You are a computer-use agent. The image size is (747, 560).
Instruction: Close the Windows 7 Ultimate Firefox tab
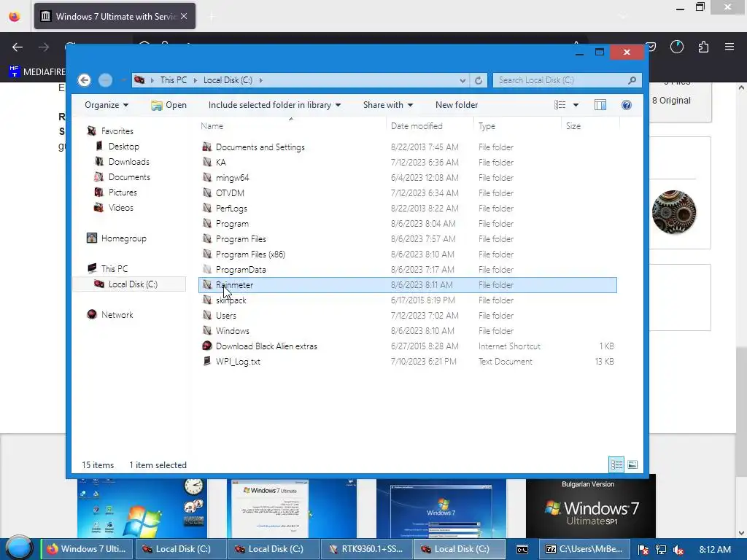pos(184,16)
